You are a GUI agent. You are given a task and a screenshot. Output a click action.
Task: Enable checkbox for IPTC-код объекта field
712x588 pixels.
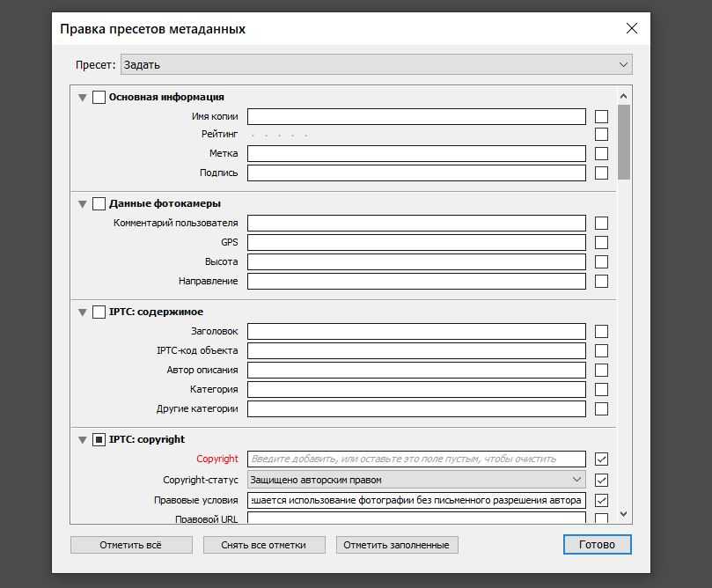coord(601,350)
